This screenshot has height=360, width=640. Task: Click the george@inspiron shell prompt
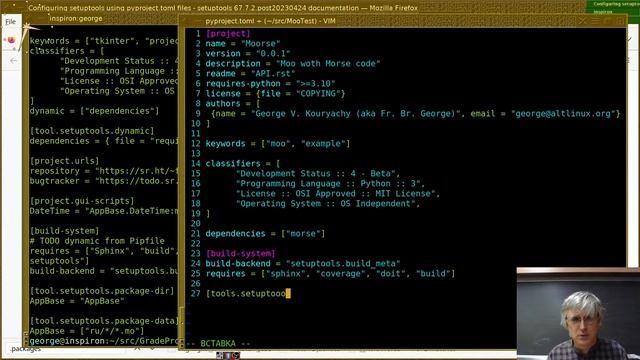[x=104, y=341]
